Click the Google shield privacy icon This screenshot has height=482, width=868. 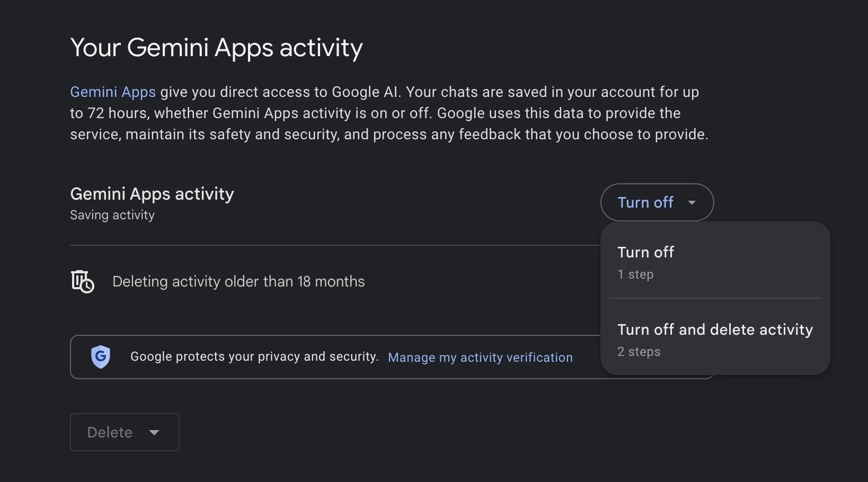point(100,357)
